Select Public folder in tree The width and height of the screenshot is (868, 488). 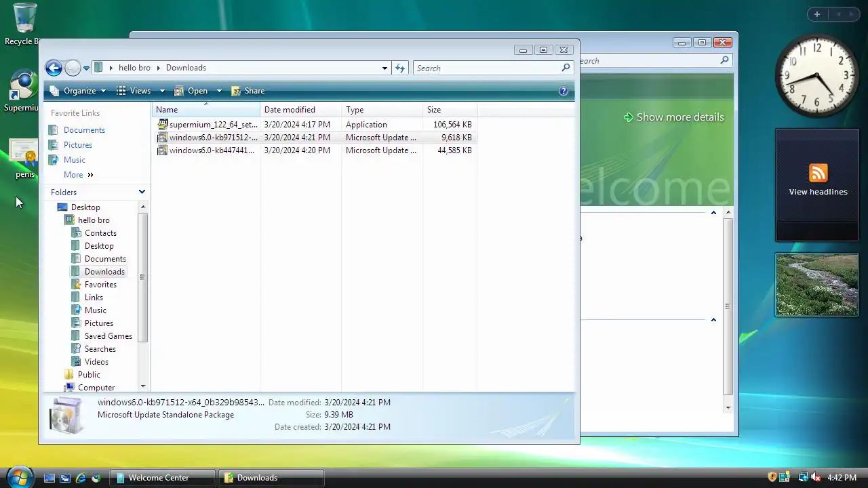click(89, 375)
